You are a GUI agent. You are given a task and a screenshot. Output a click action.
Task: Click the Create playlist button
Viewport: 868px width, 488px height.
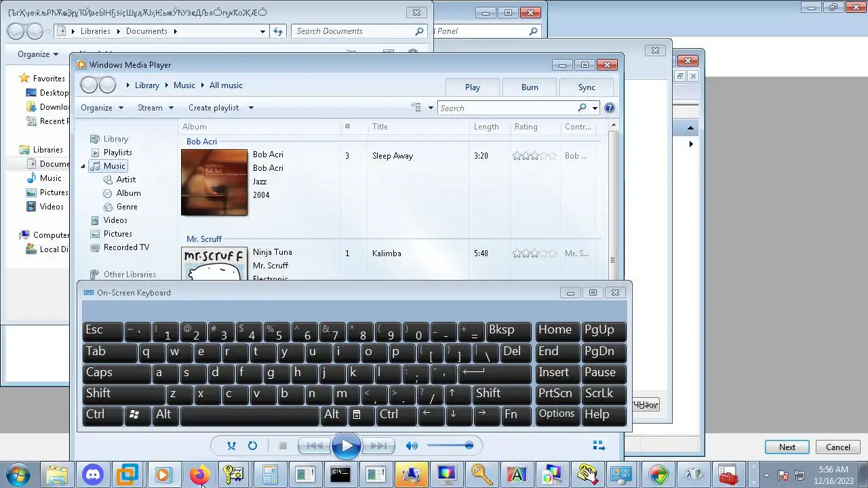[x=214, y=108]
